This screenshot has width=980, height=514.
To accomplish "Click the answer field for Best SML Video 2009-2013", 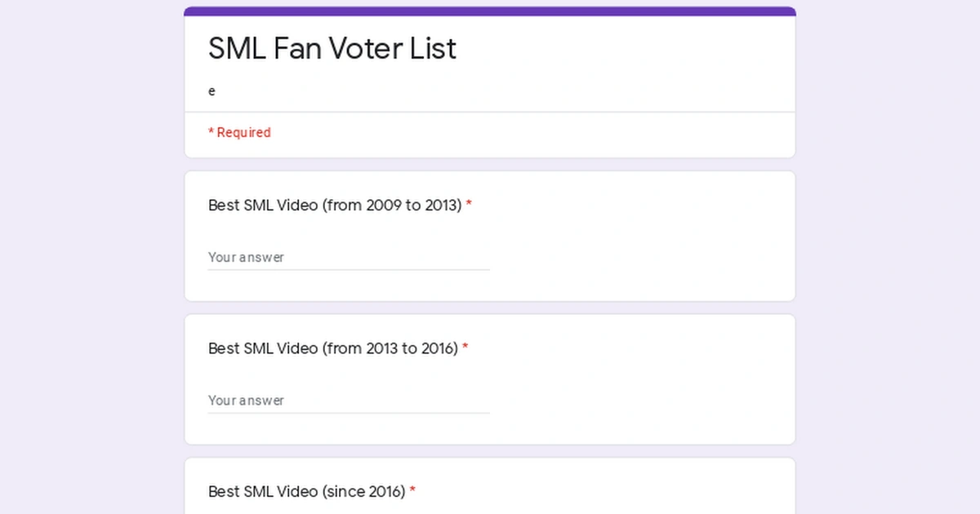I will click(349, 257).
